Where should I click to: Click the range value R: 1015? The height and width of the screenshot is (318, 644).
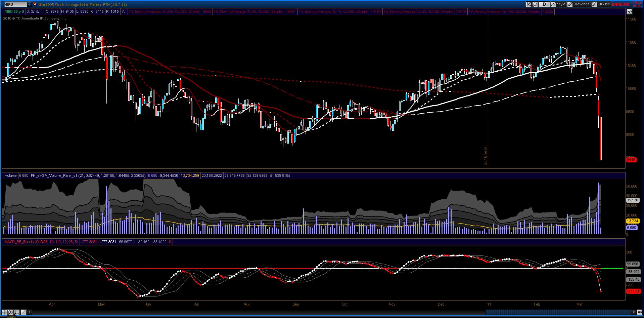(112, 11)
